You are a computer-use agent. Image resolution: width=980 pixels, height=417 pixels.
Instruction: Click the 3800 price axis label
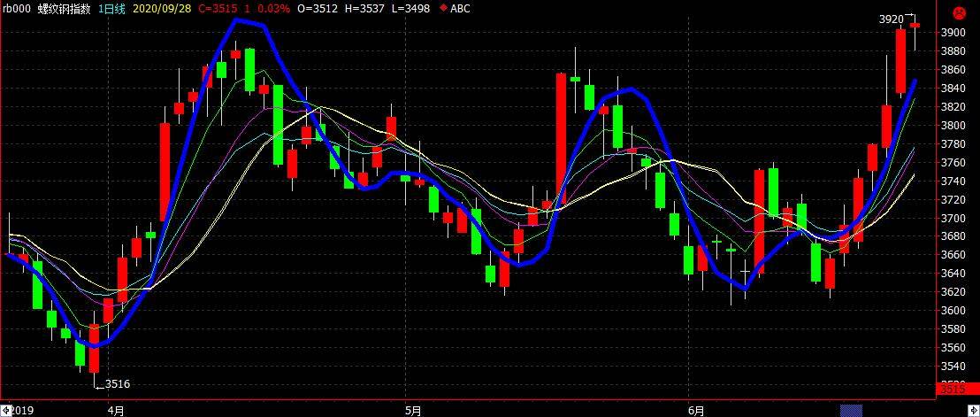pos(954,125)
